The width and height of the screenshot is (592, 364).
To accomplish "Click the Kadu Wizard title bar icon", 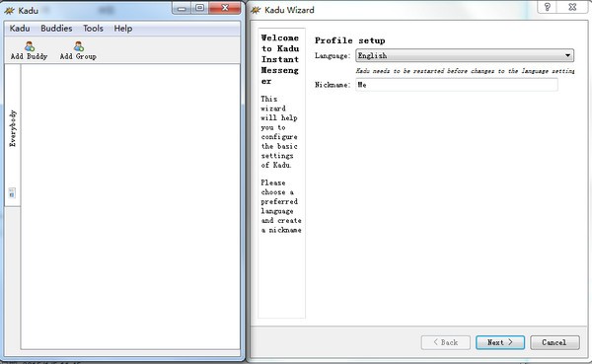I will click(x=256, y=10).
